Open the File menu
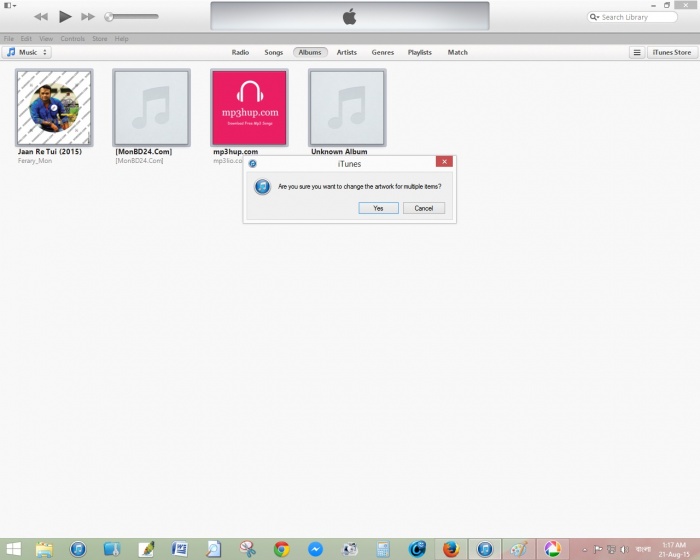 coord(9,39)
